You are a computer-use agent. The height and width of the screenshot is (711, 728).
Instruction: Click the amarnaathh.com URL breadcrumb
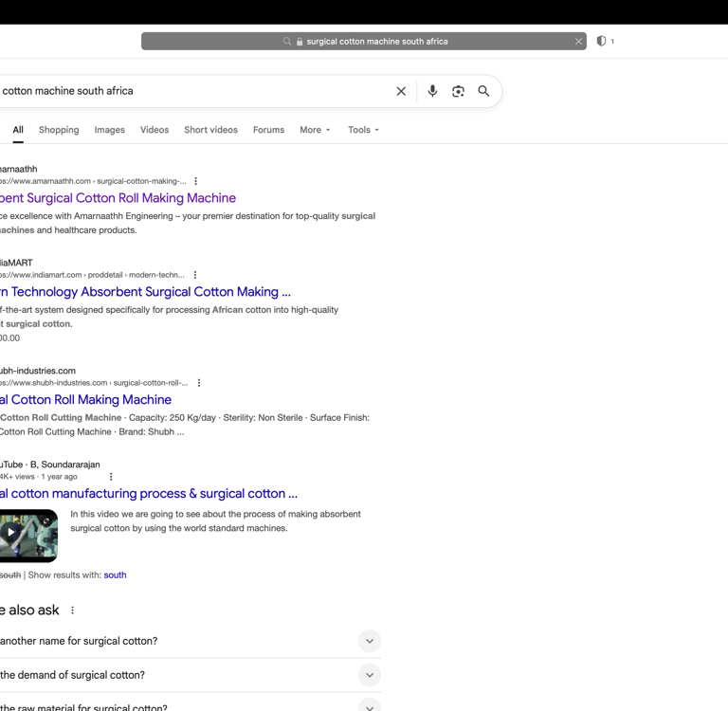93,181
